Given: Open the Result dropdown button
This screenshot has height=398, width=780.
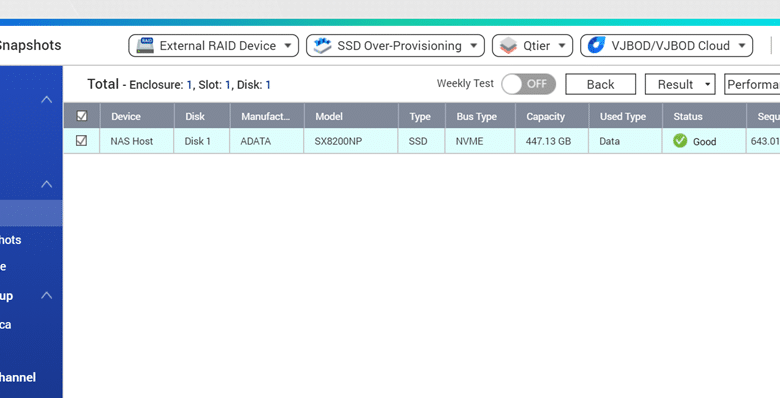Looking at the screenshot, I should [680, 84].
